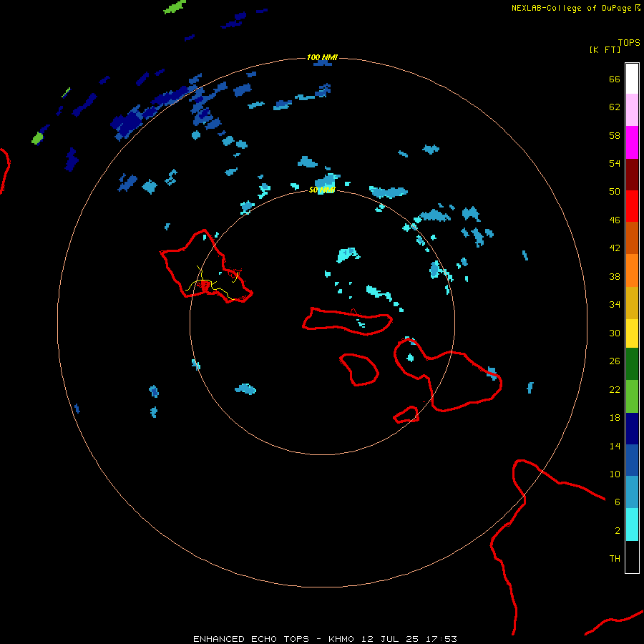Pick the dark maroon legend swatch
The image size is (644, 644).
click(x=632, y=175)
